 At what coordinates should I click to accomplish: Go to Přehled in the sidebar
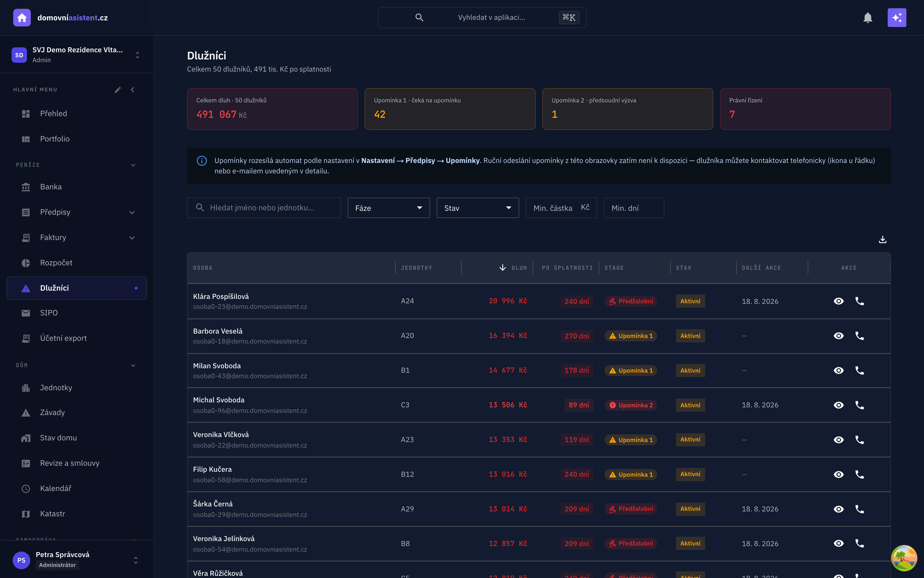click(76, 113)
